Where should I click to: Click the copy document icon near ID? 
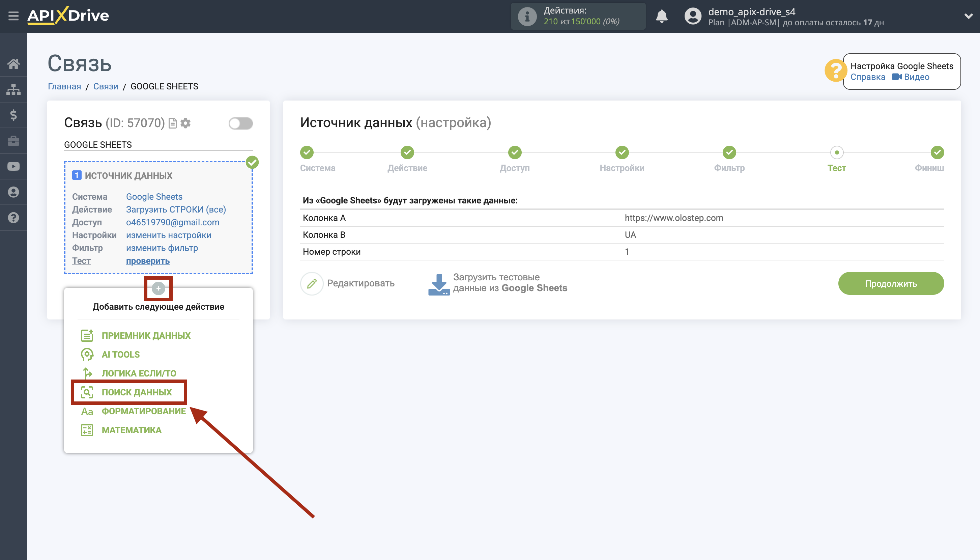coord(173,123)
